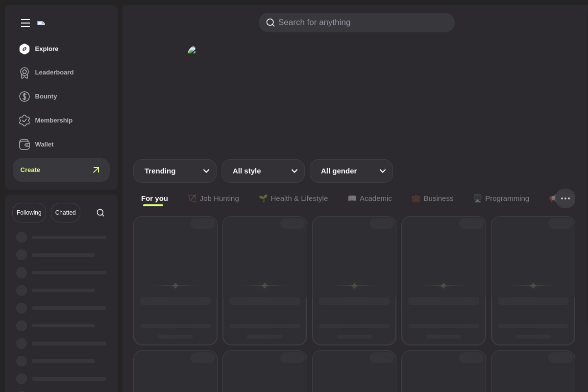Screen dimensions: 588x392
Task: Open the All gender dropdown
Action: [351, 171]
